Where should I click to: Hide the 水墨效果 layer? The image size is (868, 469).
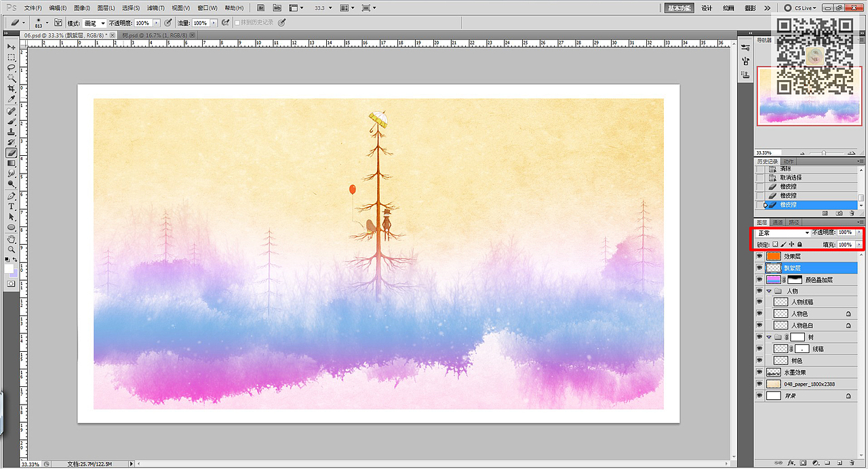[759, 372]
